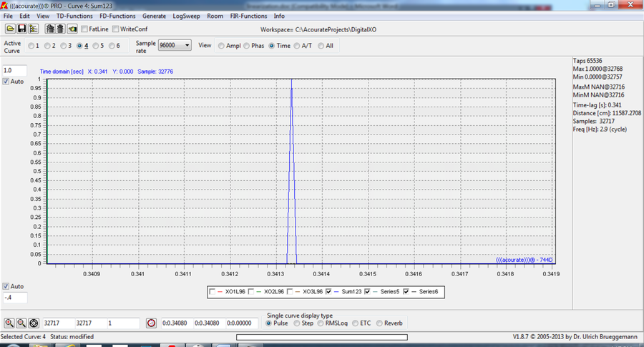
Task: Select active curve 6
Action: tap(112, 46)
